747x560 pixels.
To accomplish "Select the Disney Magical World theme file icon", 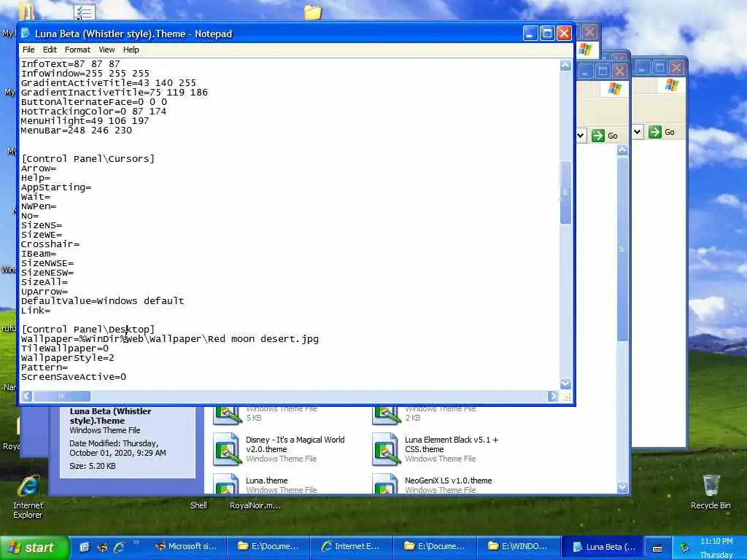I will coord(227,448).
